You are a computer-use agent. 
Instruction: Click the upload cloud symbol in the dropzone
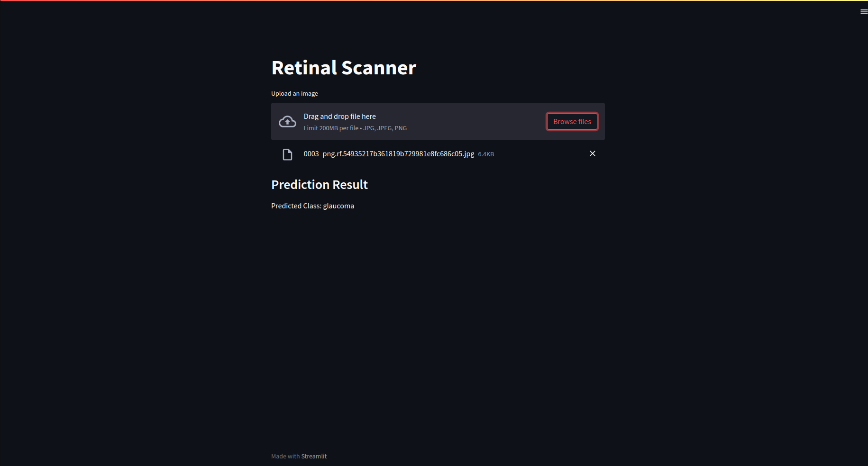[287, 121]
